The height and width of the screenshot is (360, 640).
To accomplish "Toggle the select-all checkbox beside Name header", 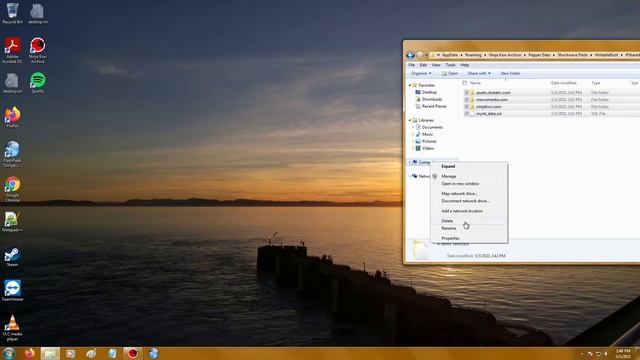I will click(x=464, y=83).
